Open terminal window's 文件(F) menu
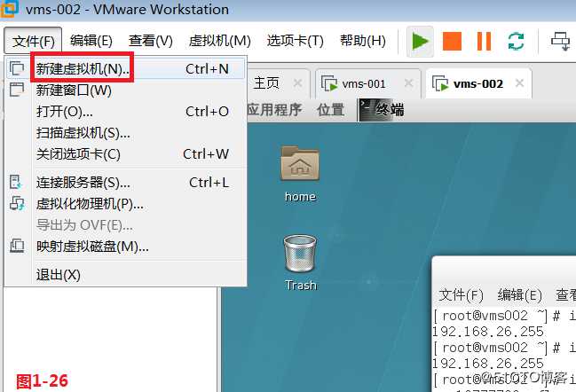The image size is (576, 392). [x=461, y=295]
